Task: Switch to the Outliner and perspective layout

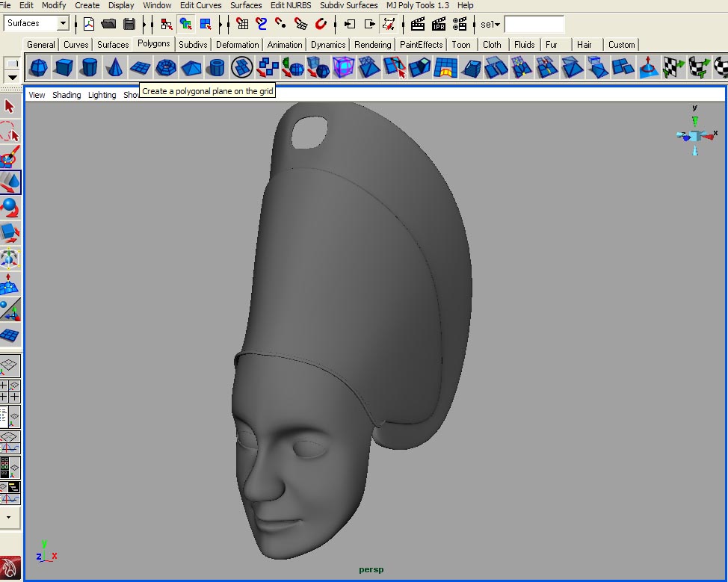Action: click(10, 416)
